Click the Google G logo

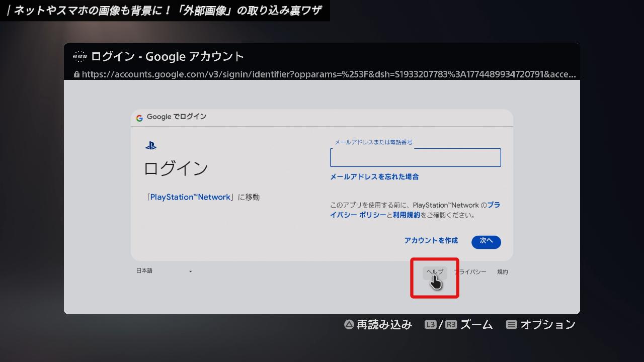[139, 118]
